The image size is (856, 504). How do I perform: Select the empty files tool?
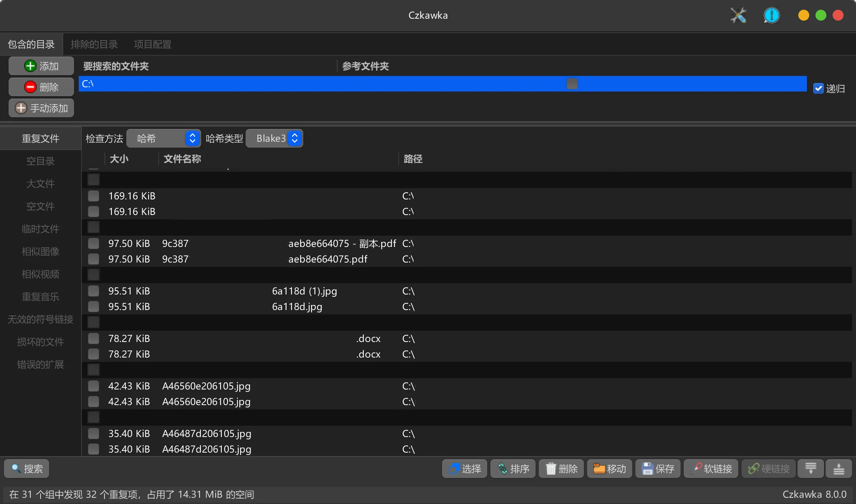(41, 206)
